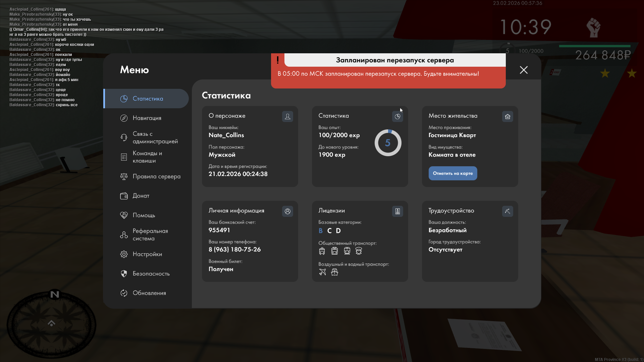Click the category B license letter
Screen dimensions: 644x362
pos(321,231)
